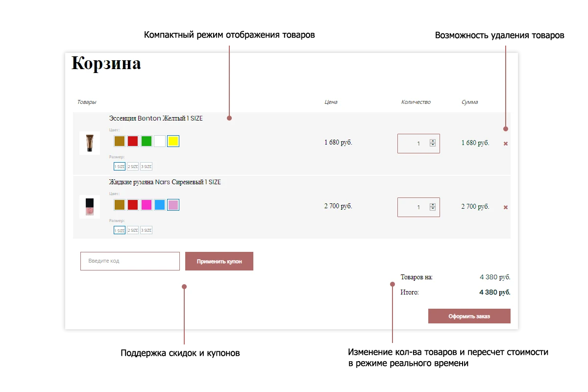Decrease quantity of Benton essence
Screen dimensions: 588x392
(433, 145)
